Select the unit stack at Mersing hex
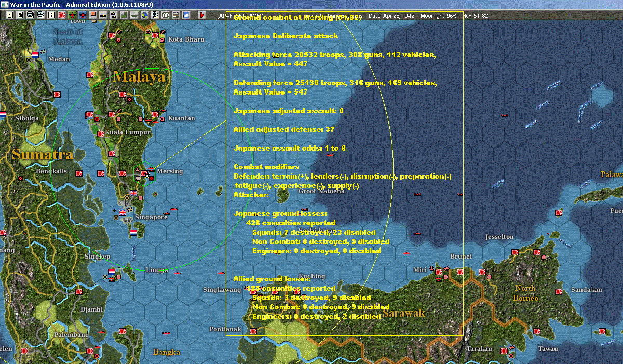Image resolution: width=623 pixels, height=364 pixels. coord(145,173)
